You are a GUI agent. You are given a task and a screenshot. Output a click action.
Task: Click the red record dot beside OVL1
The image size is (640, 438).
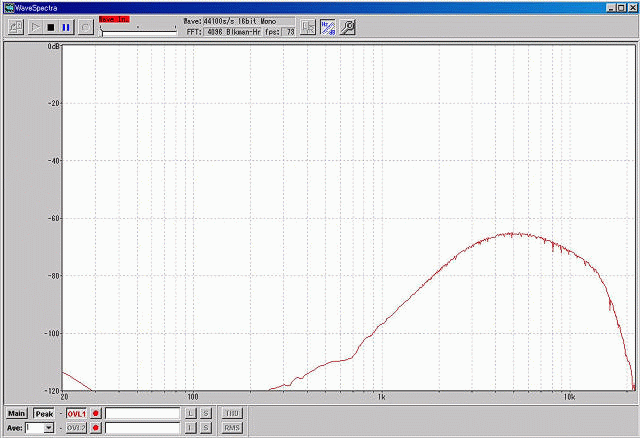[x=97, y=413]
